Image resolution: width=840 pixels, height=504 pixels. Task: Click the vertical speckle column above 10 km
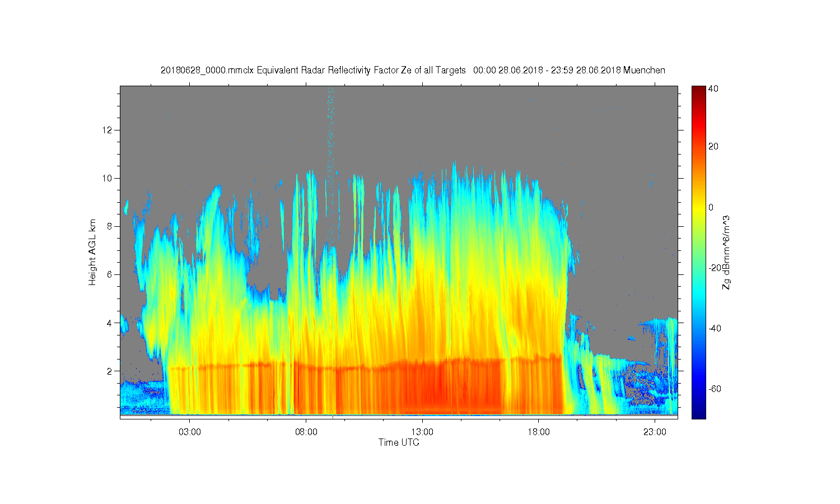coord(331,132)
